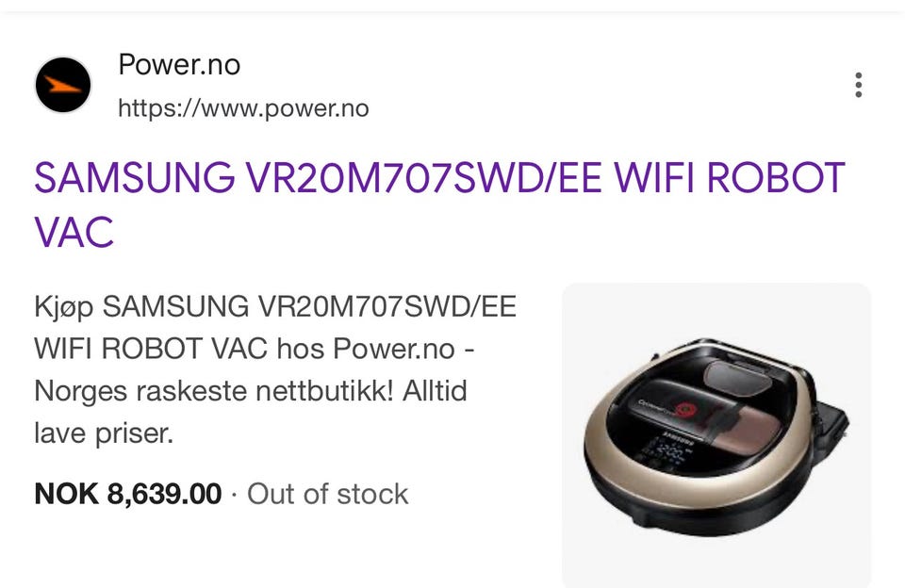Screen dimensions: 905x588
Task: Click the word SAMSUNG in purple headline
Action: pyautogui.click(x=135, y=177)
